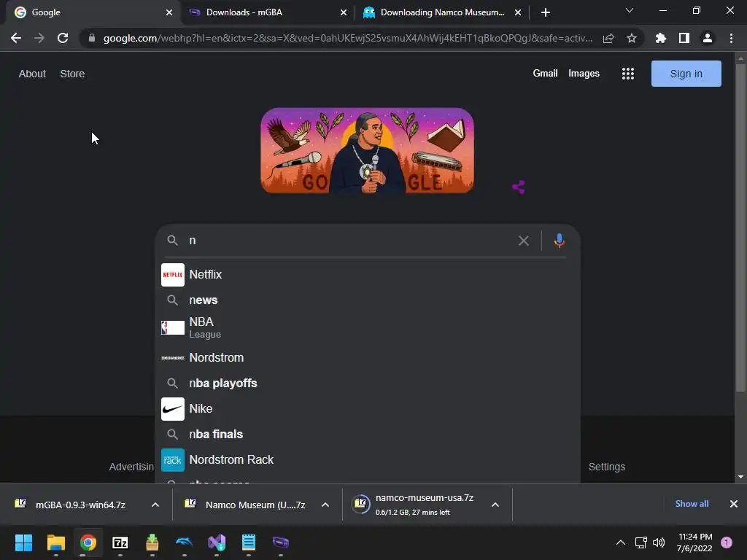Start voice search with the microphone
This screenshot has width=747, height=560.
(560, 241)
